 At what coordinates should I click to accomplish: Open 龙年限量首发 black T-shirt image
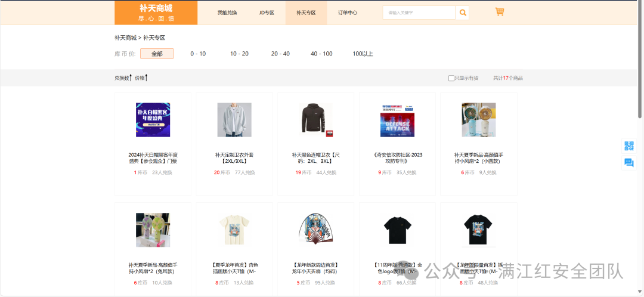coord(478,230)
